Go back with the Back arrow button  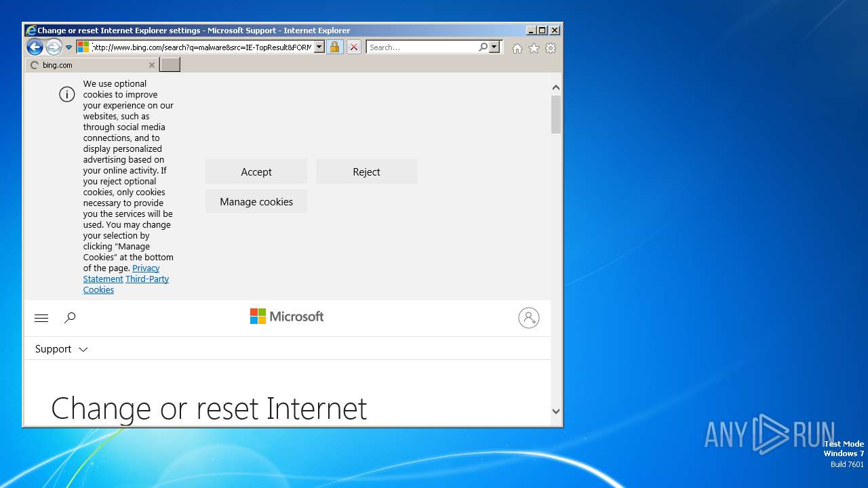(35, 47)
